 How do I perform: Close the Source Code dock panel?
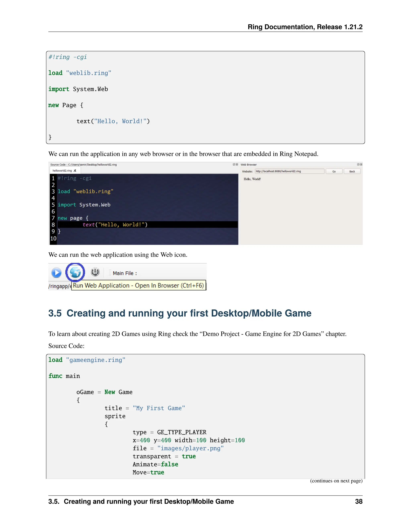coord(237,165)
